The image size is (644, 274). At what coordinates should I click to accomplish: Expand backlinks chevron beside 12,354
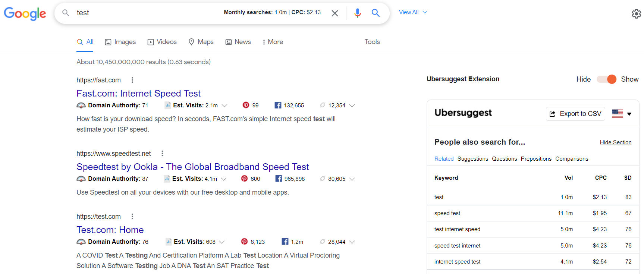click(x=352, y=105)
